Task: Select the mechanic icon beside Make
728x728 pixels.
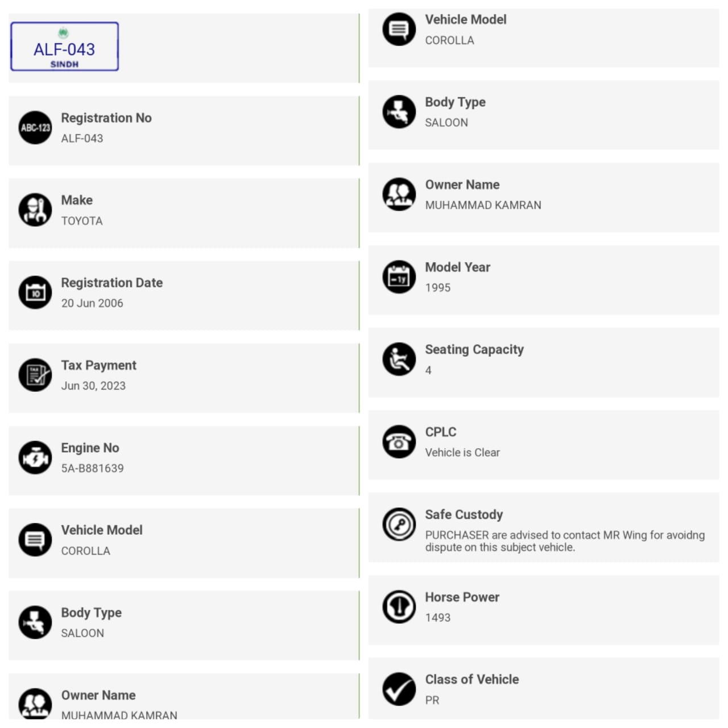Action: click(x=35, y=210)
